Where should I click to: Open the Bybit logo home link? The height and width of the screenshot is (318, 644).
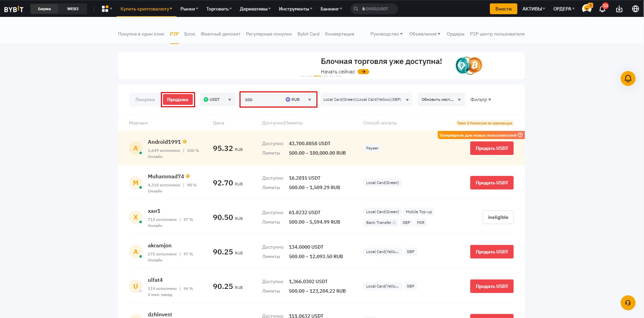(x=14, y=9)
